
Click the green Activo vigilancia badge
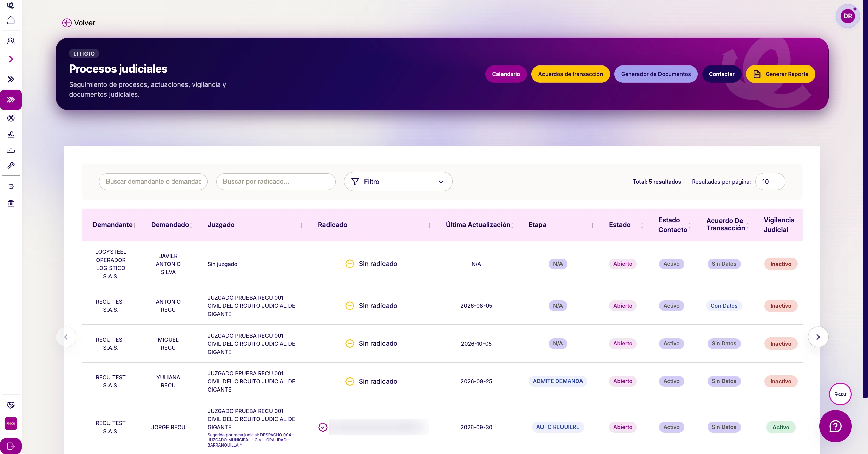[x=781, y=427]
